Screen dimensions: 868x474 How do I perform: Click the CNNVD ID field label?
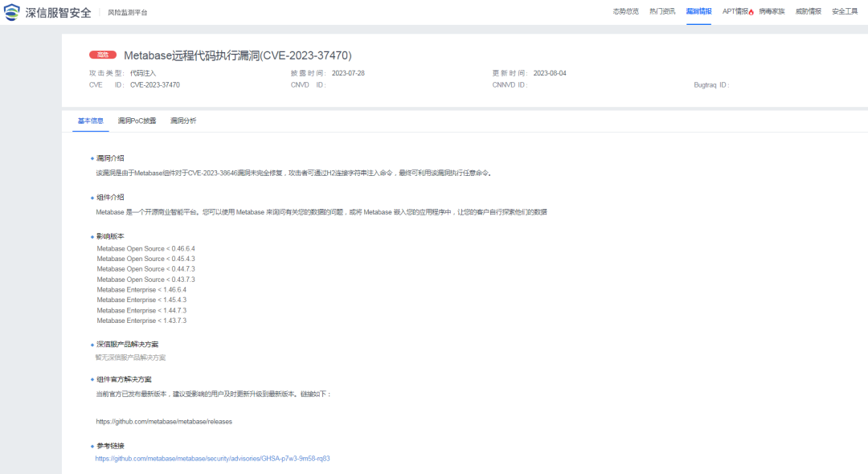510,85
